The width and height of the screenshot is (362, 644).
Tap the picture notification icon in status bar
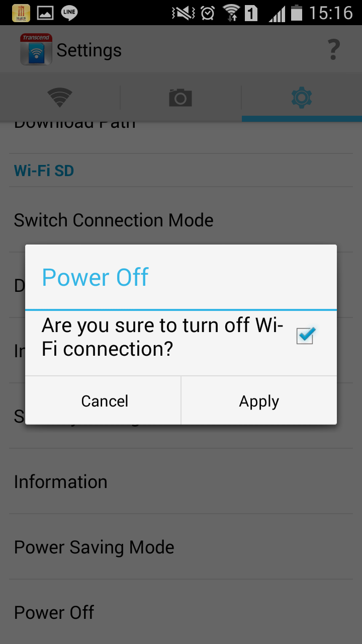pyautogui.click(x=45, y=13)
